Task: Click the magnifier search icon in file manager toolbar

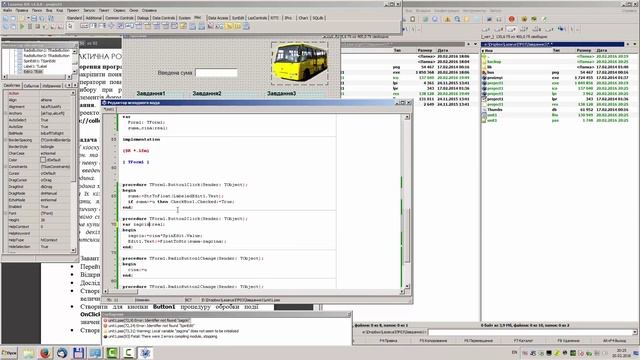Action: 458,19
